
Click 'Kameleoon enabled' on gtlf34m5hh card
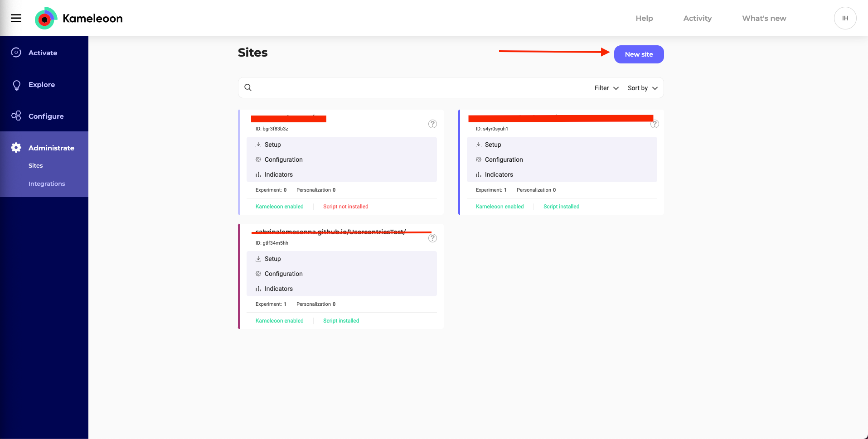tap(279, 321)
